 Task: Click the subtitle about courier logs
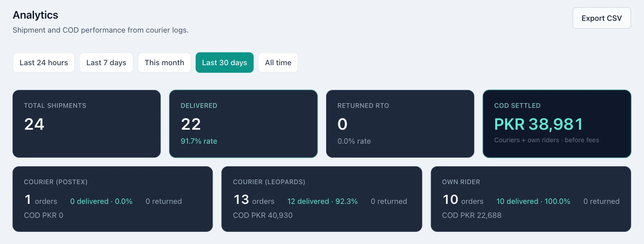point(101,30)
